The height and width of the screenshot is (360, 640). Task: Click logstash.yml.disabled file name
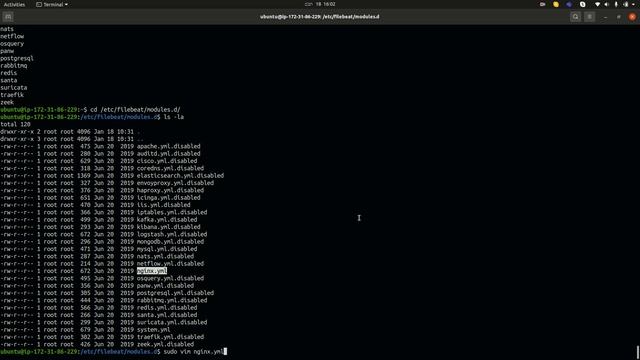172,234
